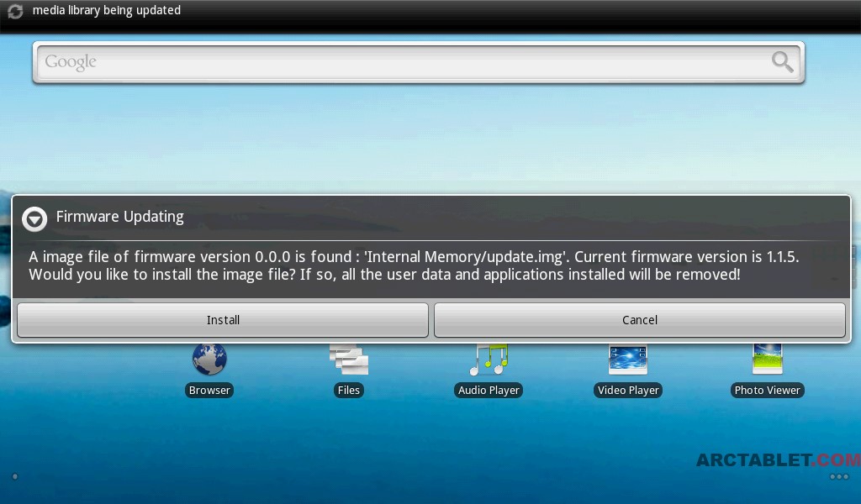861x504 pixels.
Task: Tap the Files label text
Action: pyautogui.click(x=349, y=390)
